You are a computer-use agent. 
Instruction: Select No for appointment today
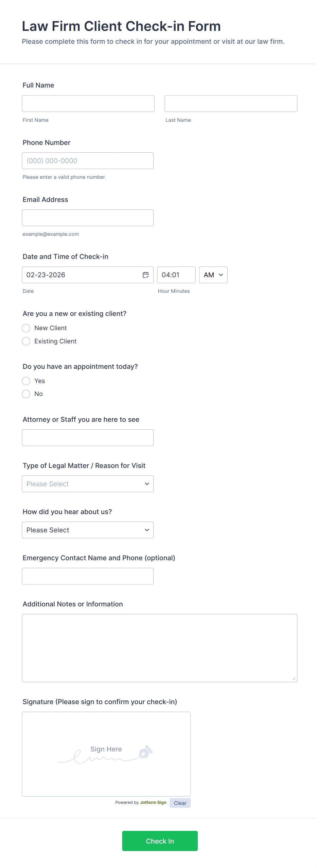(x=26, y=394)
